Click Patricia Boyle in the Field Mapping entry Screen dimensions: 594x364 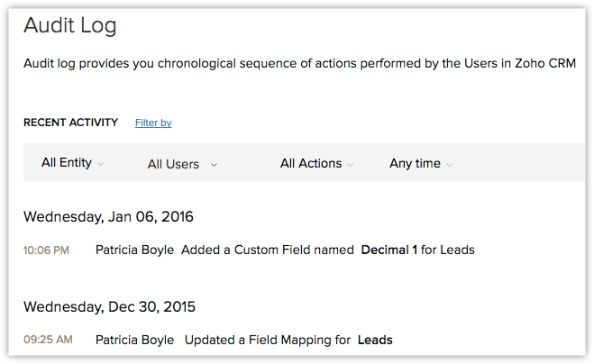click(x=134, y=340)
